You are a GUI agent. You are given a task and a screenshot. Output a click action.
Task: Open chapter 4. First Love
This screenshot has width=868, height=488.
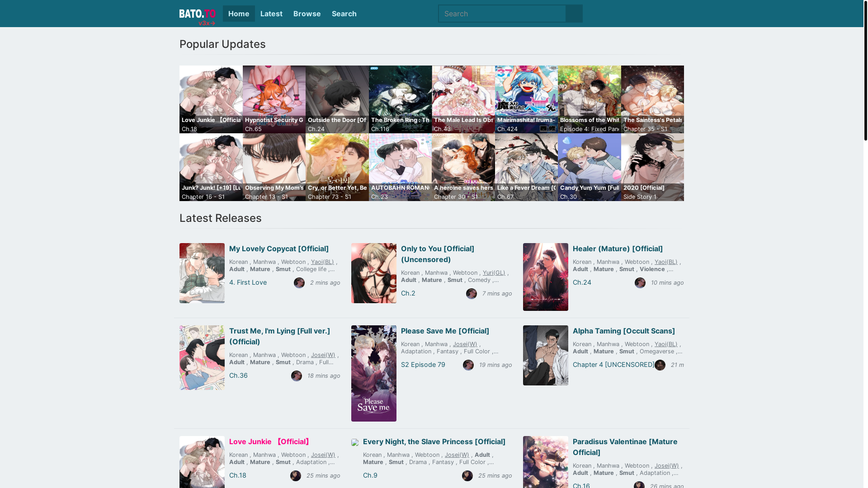click(x=248, y=282)
